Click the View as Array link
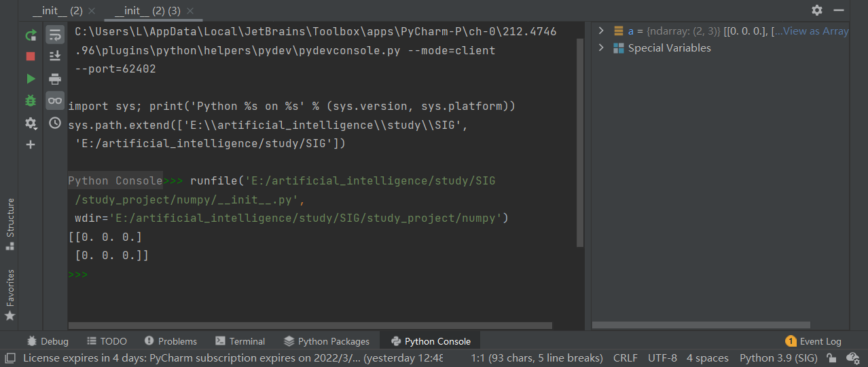Viewport: 868px width, 367px height. tap(815, 31)
